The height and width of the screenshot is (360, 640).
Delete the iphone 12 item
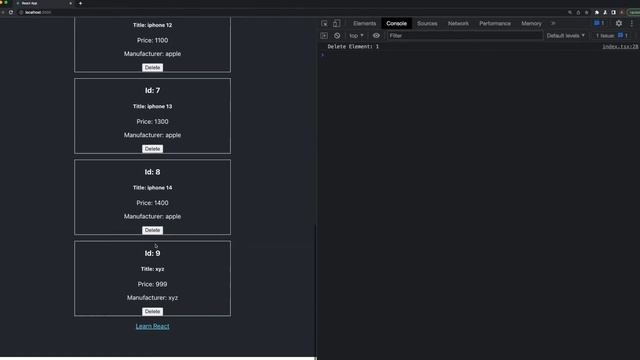point(152,68)
